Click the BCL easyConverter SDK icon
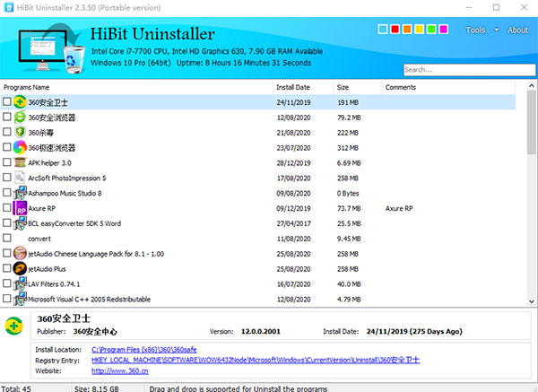538x392 pixels. [x=20, y=223]
